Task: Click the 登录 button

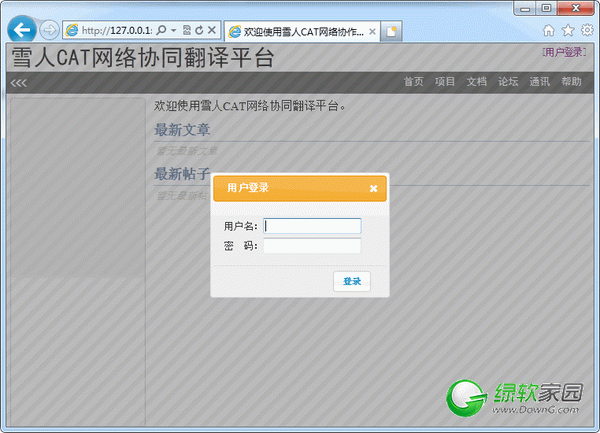Action: point(352,281)
